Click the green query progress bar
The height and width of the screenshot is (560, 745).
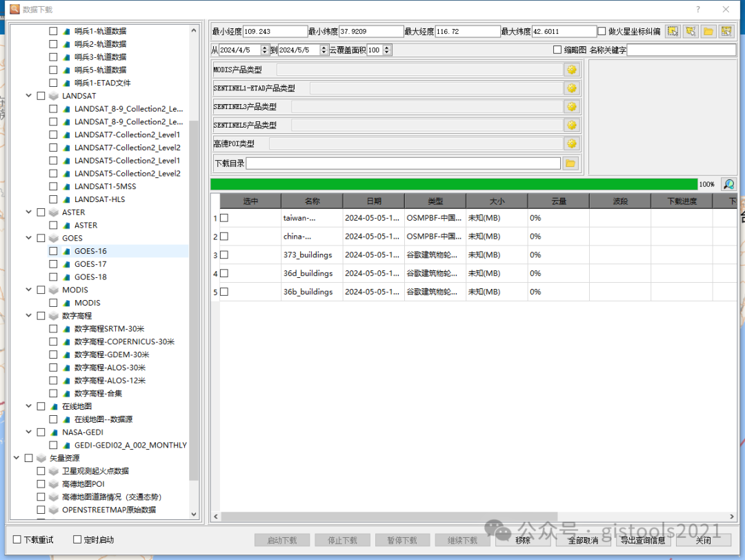coord(454,184)
